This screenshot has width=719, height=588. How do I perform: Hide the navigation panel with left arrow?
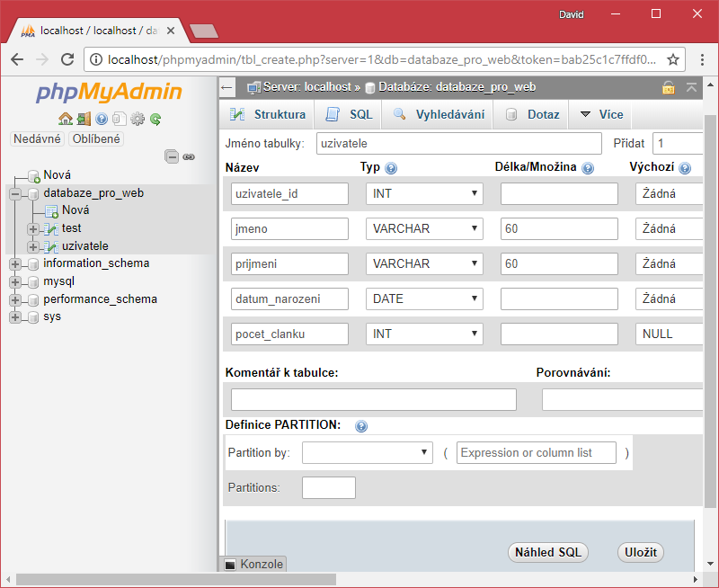click(226, 87)
